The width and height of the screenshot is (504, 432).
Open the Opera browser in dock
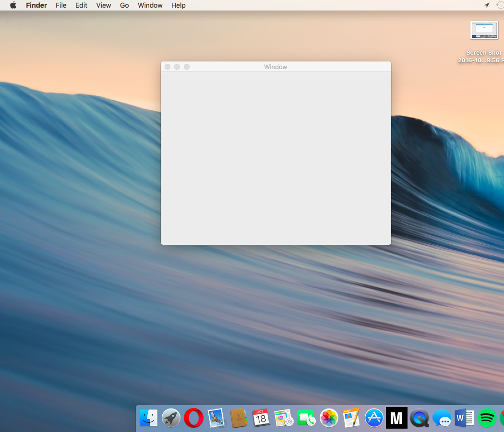pyautogui.click(x=193, y=418)
